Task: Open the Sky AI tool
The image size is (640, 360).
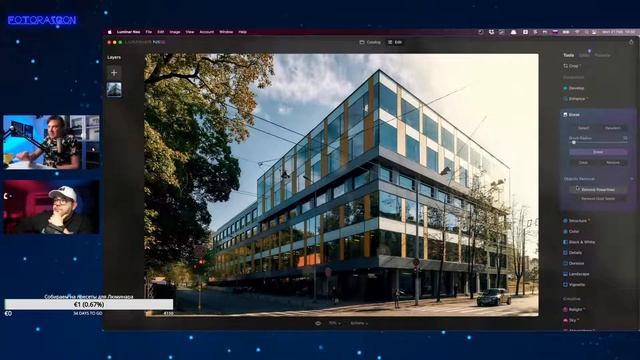Action: 572,320
